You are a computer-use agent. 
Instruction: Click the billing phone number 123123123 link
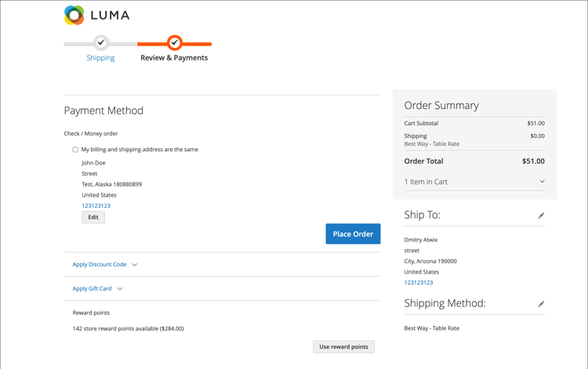[x=96, y=206]
